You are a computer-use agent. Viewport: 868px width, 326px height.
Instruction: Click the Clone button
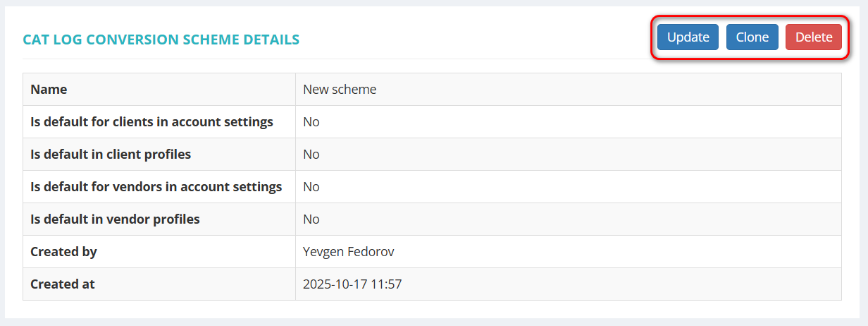tap(752, 37)
